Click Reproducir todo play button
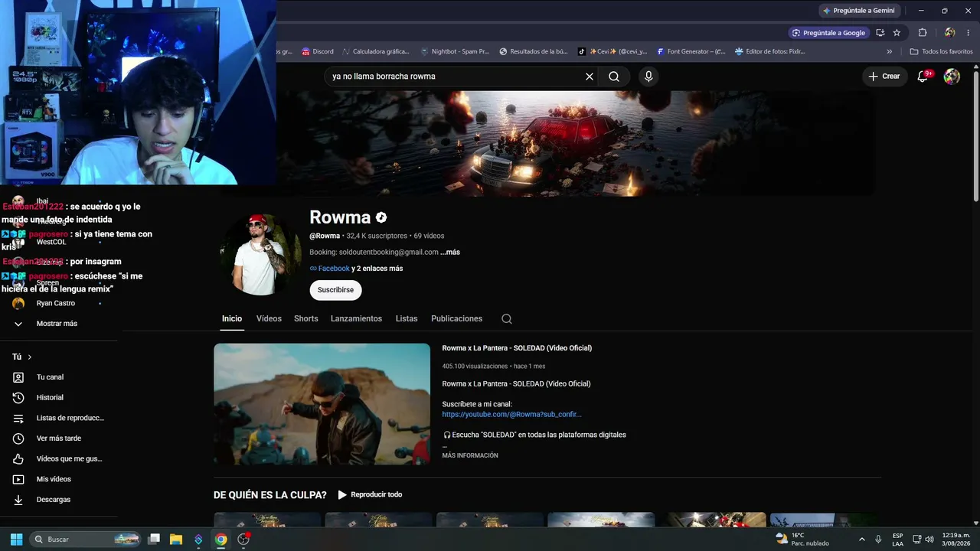Image resolution: width=980 pixels, height=551 pixels. point(370,495)
